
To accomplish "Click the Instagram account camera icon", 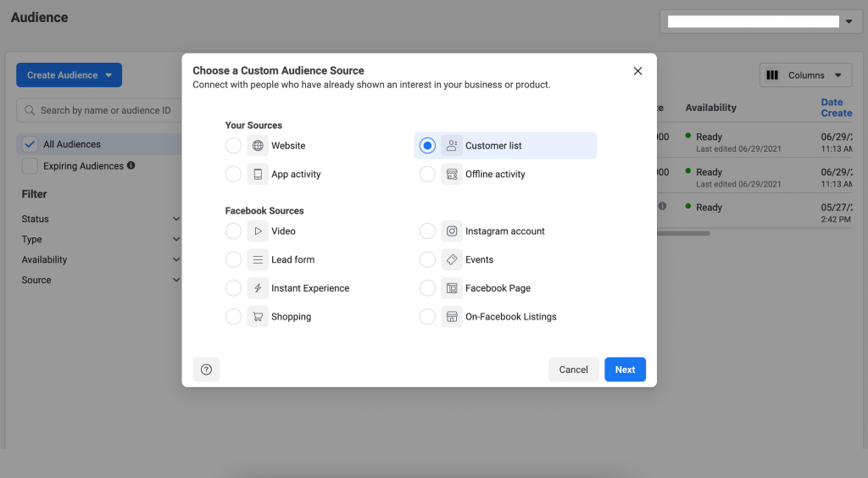I will click(452, 231).
